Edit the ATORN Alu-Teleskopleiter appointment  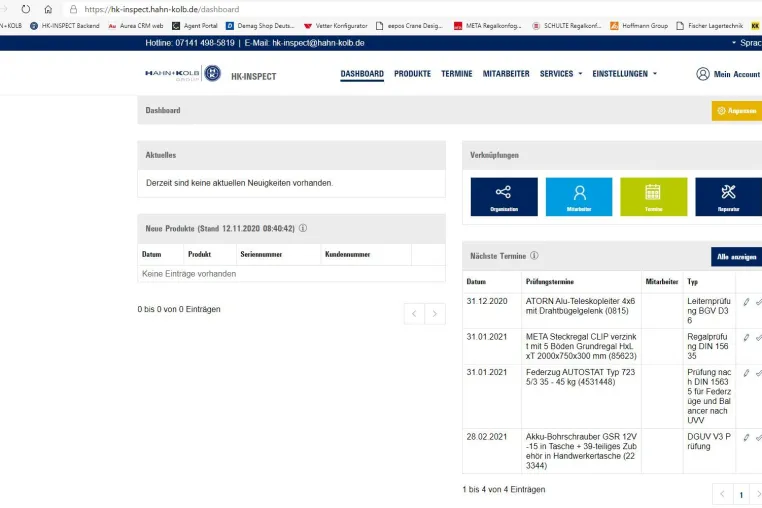(x=746, y=302)
